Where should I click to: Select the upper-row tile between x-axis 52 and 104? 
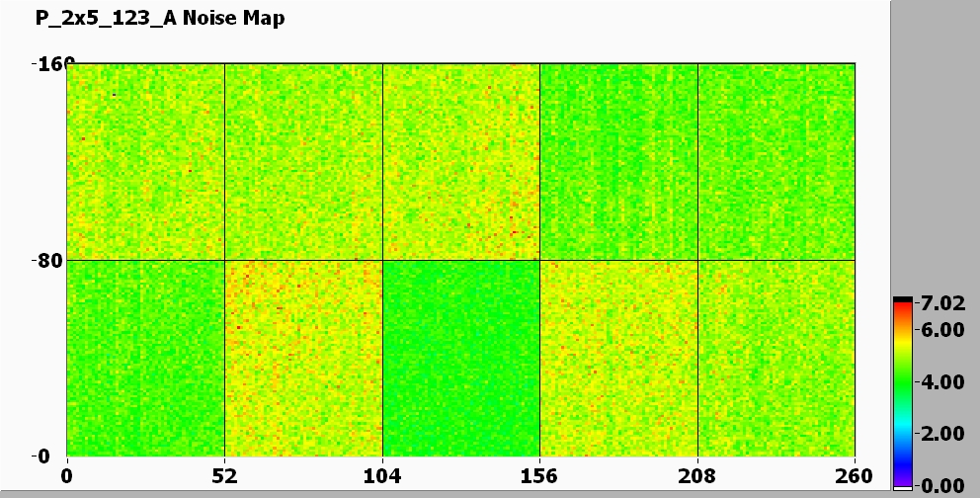303,162
